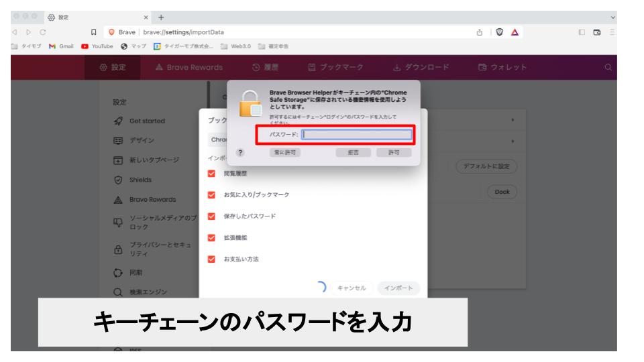This screenshot has height=362, width=644.
Task: Open the tab list chevron at the top right
Action: [x=612, y=17]
